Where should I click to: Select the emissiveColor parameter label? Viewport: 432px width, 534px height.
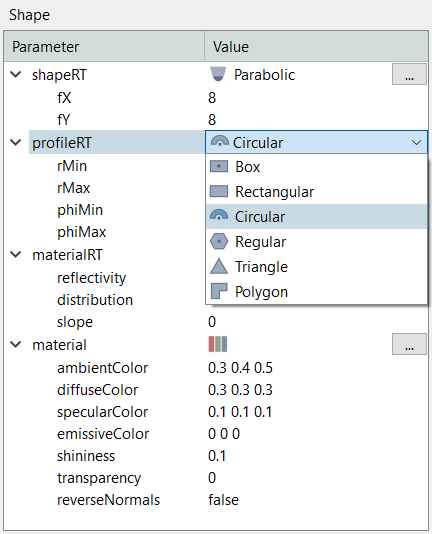point(103,434)
